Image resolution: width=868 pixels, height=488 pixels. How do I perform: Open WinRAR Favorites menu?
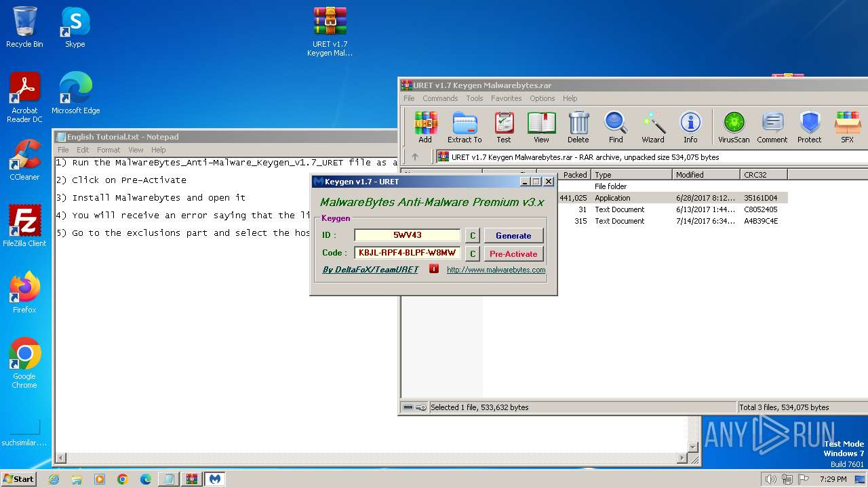click(x=507, y=98)
